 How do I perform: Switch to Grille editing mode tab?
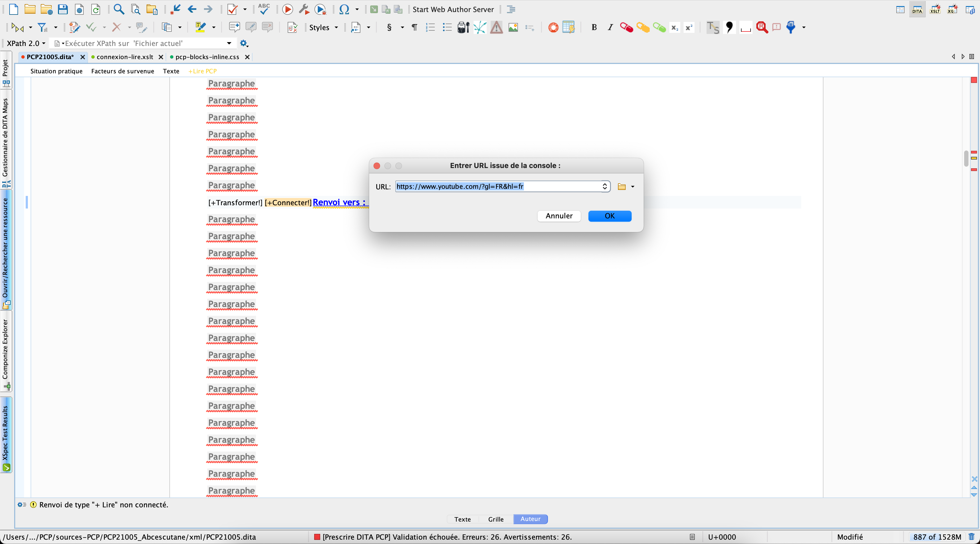[496, 519]
